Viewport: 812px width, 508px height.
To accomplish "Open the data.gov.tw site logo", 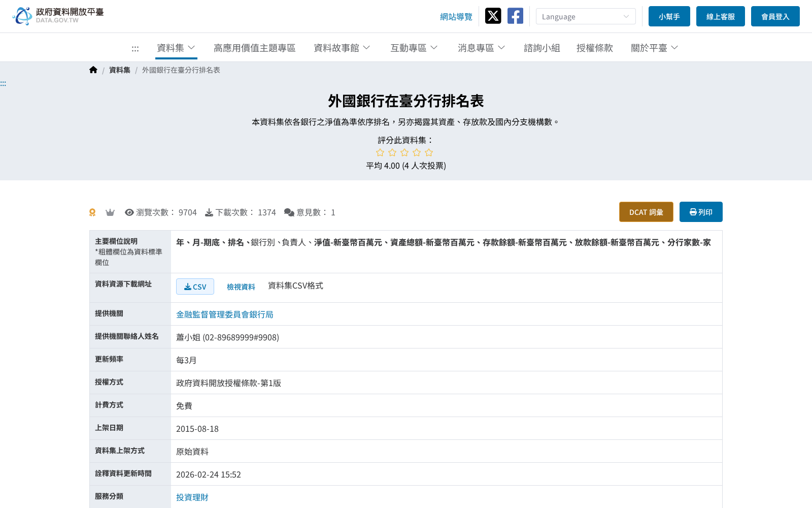I will (58, 16).
